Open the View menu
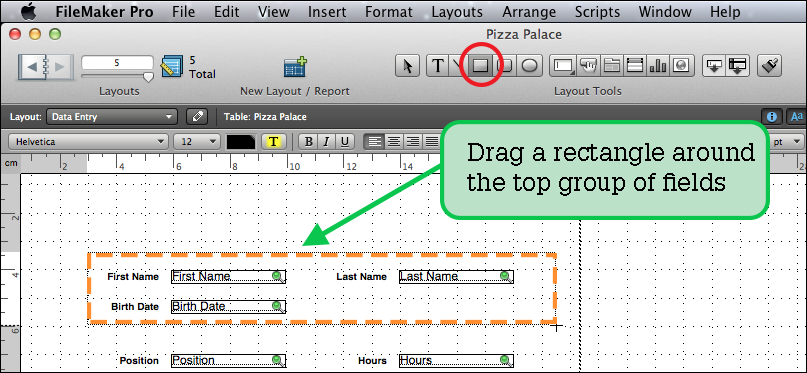The width and height of the screenshot is (807, 373). tap(273, 12)
